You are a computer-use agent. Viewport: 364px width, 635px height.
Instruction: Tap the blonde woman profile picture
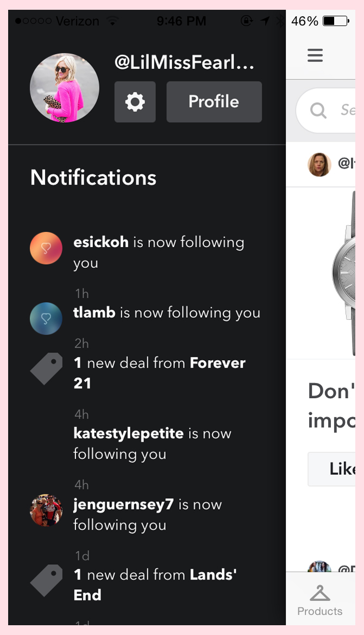(65, 88)
